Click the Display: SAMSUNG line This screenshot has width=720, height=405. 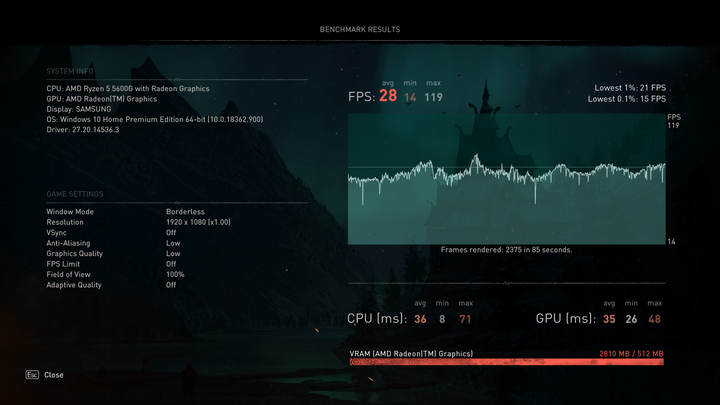pos(79,109)
